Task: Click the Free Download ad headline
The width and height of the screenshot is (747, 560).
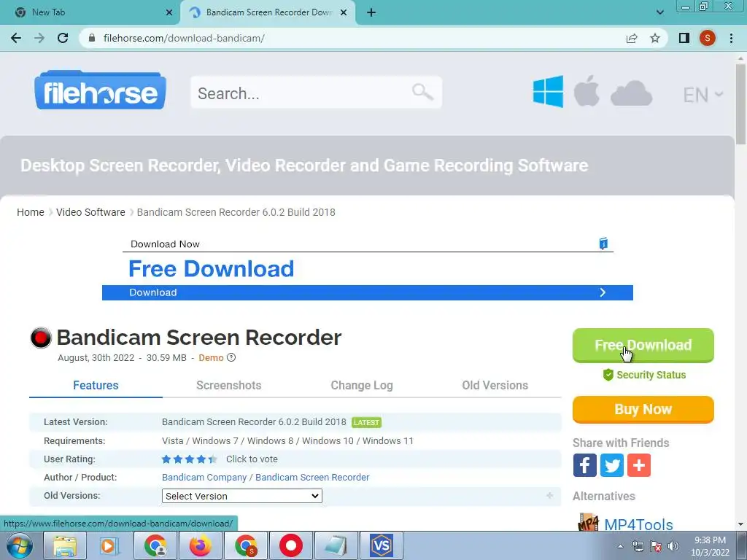Action: pos(212,268)
